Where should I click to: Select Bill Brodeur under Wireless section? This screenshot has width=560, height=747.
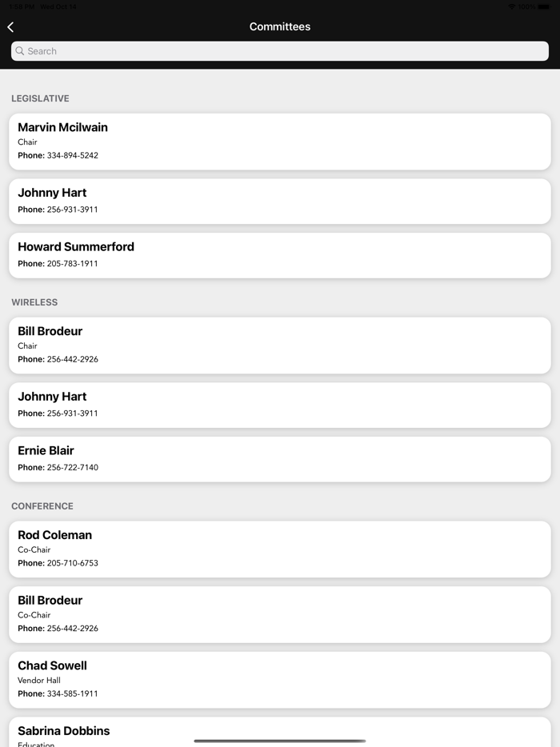(x=280, y=345)
